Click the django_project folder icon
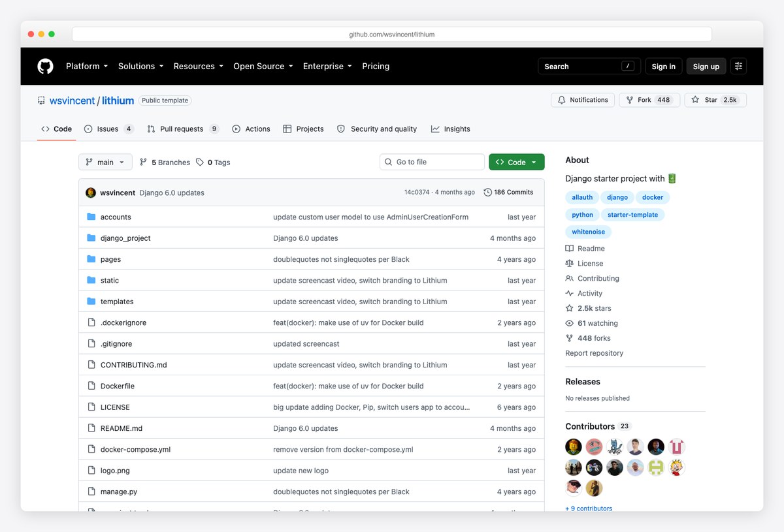This screenshot has height=532, width=784. [x=91, y=238]
